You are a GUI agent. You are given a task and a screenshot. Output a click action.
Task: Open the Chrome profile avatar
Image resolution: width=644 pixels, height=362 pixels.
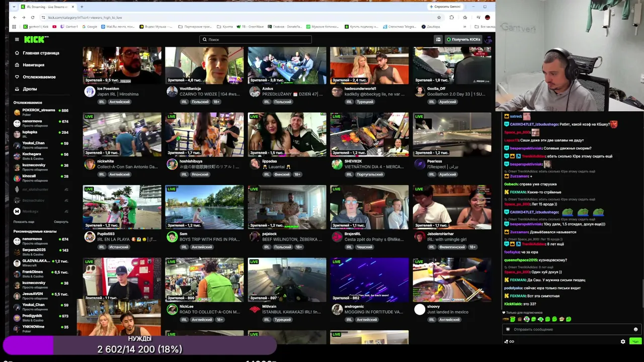click(487, 18)
